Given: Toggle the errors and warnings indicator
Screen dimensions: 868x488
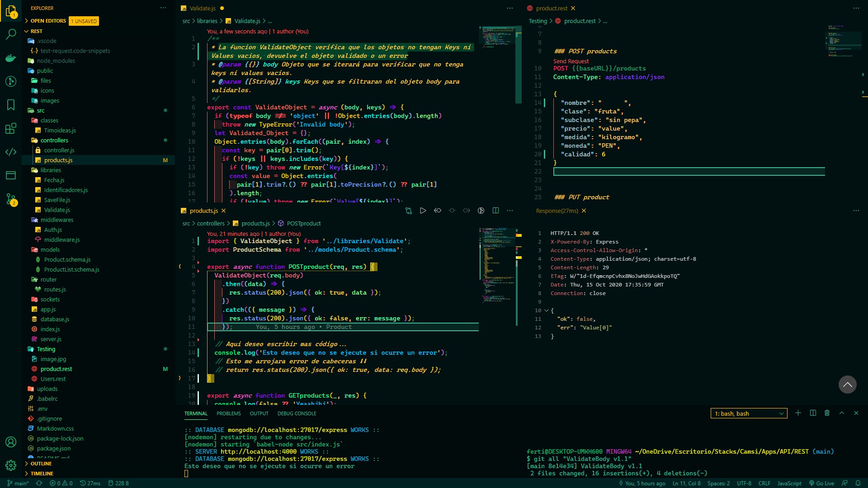Looking at the screenshot, I should (x=61, y=483).
